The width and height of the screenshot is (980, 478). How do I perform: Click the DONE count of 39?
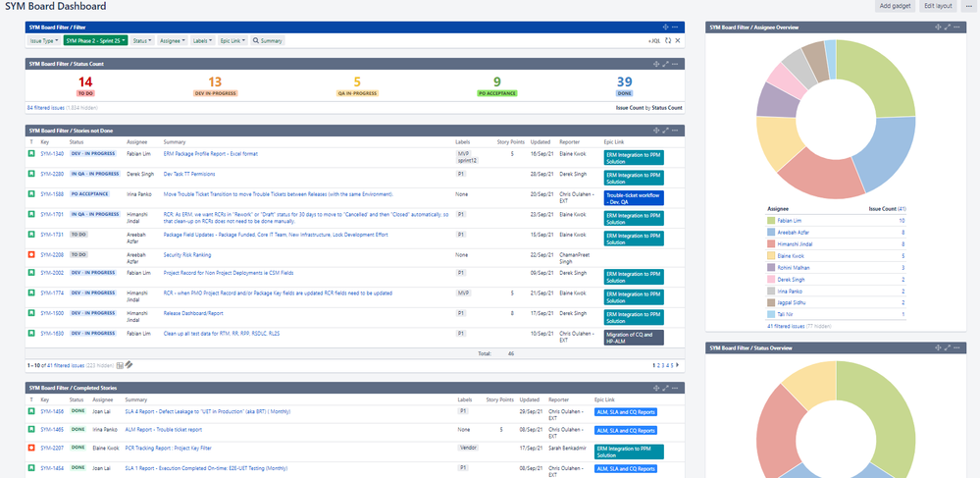[x=624, y=82]
